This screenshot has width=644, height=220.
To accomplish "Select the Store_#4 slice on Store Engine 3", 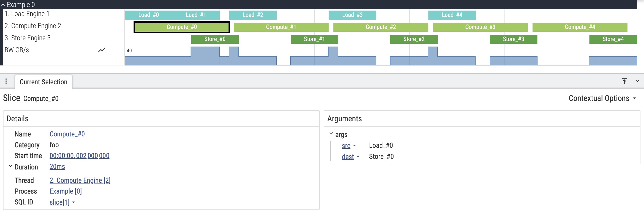I will coord(613,39).
